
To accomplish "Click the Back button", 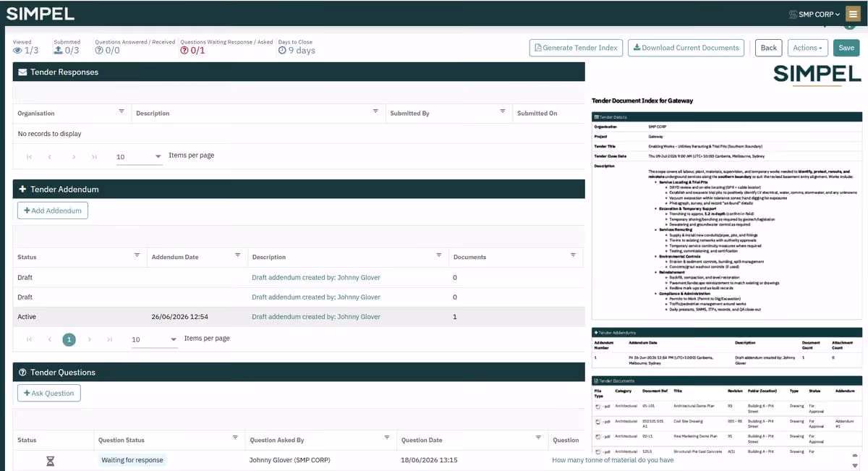I will point(769,48).
